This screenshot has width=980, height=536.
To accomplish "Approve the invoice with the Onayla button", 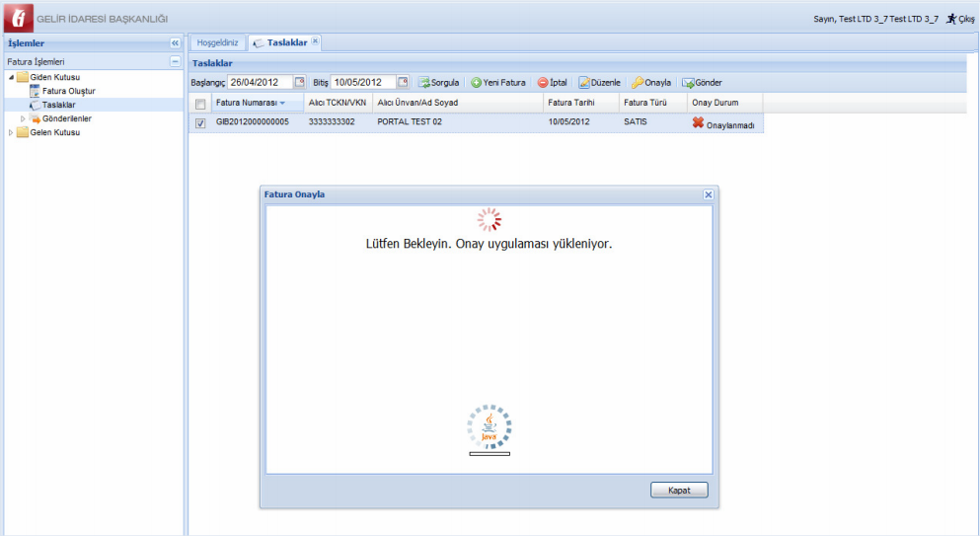I will [651, 83].
